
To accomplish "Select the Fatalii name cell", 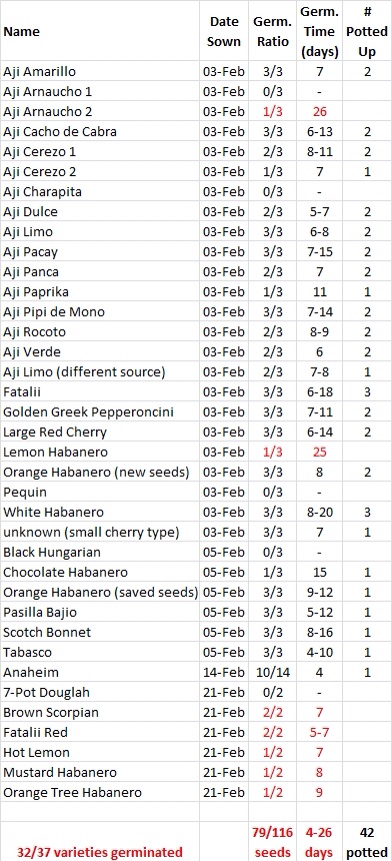I will (99, 392).
